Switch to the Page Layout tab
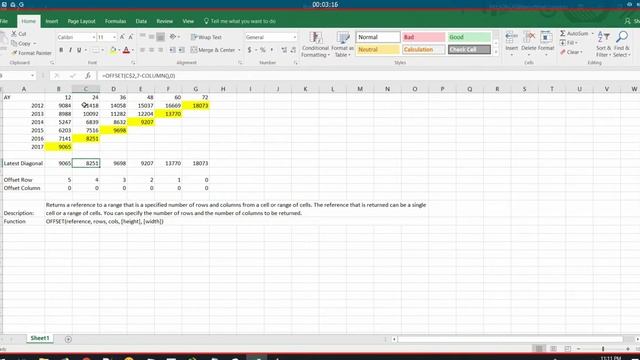 tap(81, 21)
